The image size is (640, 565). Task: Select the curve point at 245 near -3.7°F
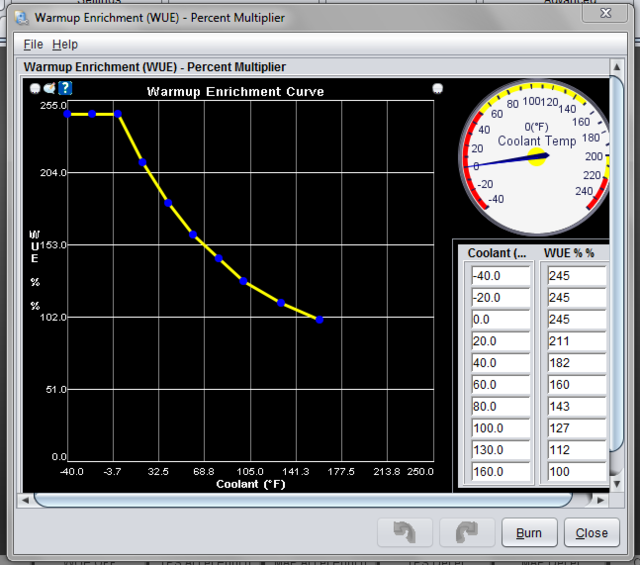pos(117,114)
